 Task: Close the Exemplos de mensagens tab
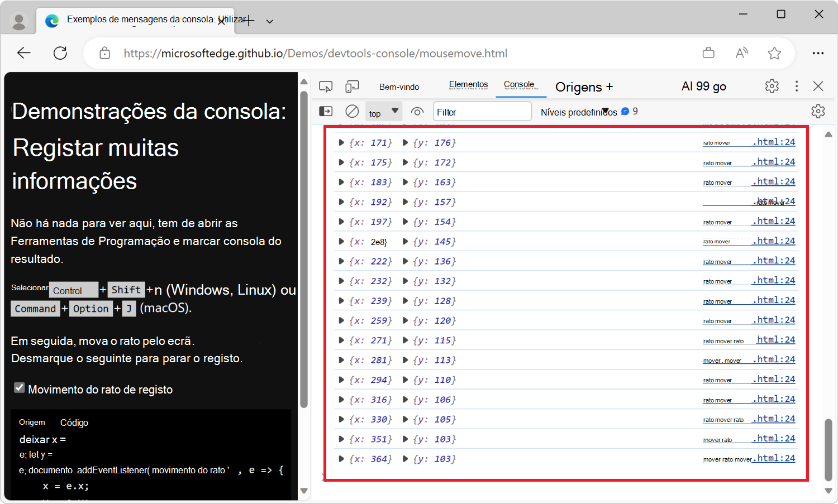[x=221, y=21]
